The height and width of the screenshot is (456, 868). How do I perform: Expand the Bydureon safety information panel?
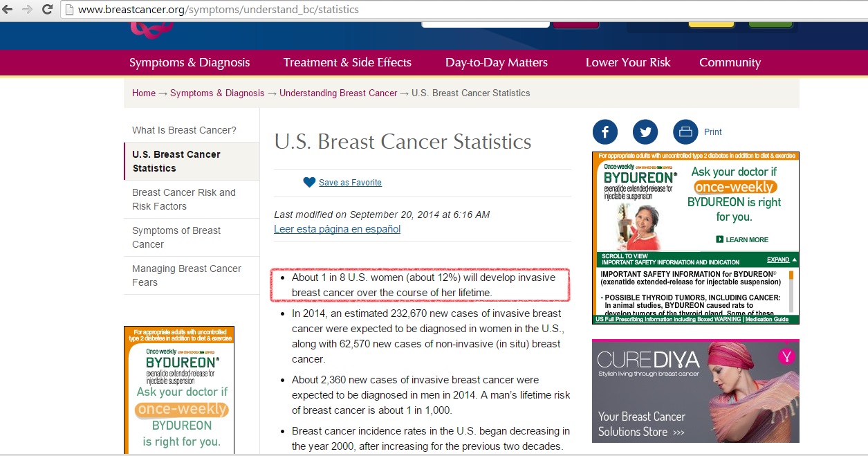[x=782, y=260]
